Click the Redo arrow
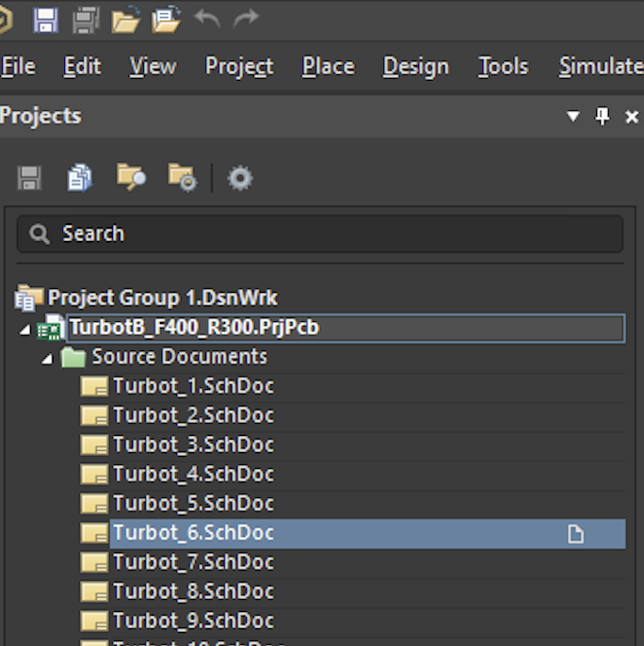 (x=246, y=19)
